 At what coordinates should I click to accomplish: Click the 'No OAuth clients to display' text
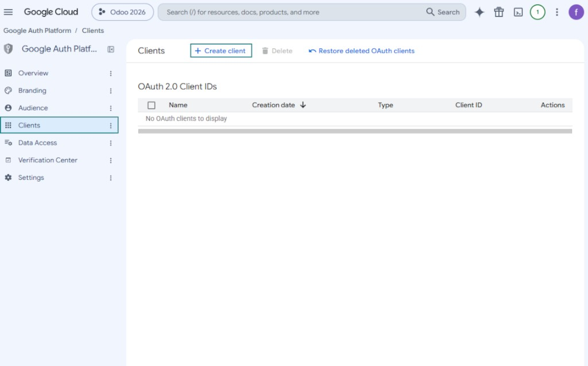pyautogui.click(x=186, y=118)
